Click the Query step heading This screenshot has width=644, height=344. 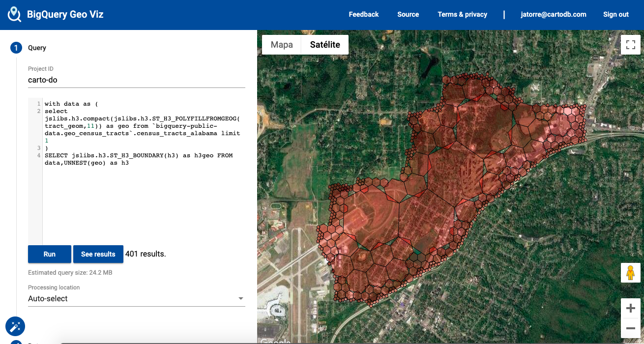click(37, 48)
